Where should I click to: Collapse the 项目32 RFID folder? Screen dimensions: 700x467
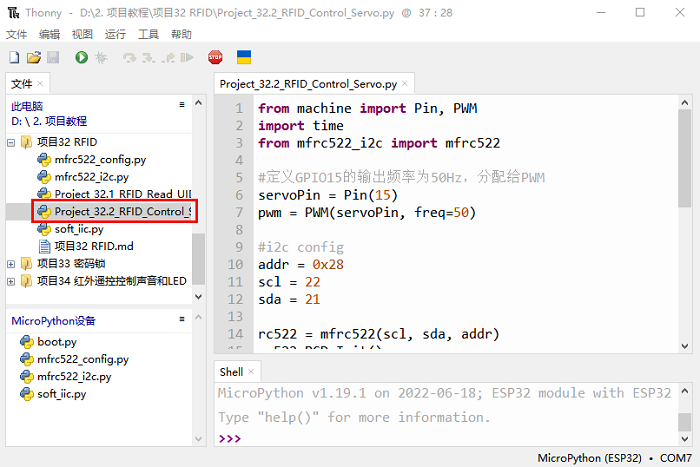[12, 142]
